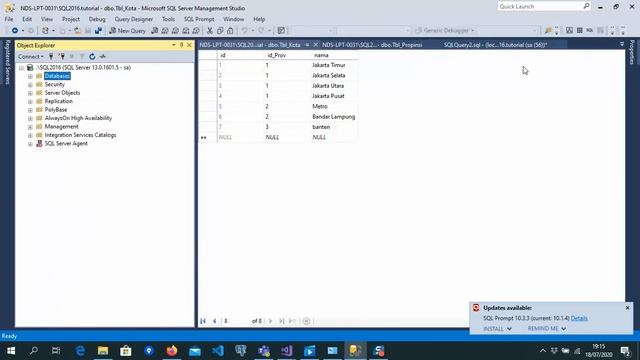The width and height of the screenshot is (640, 360).
Task: Click the Show Criteria Pane grid icon
Action: click(x=580, y=31)
